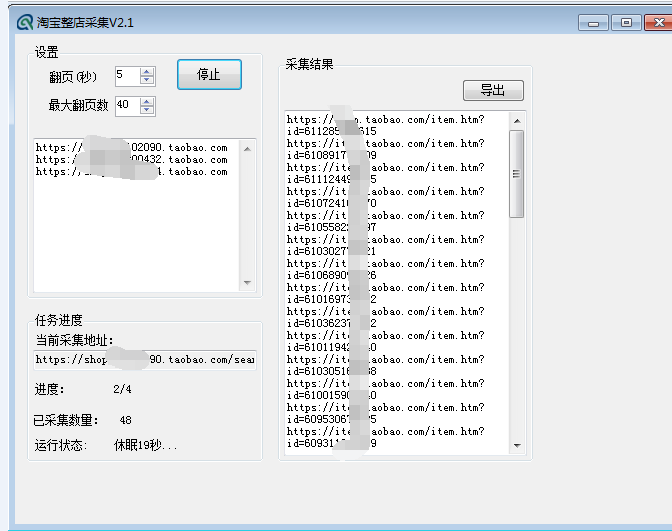This screenshot has height=531, width=672.
Task: Click the 停止 button
Action: click(209, 75)
